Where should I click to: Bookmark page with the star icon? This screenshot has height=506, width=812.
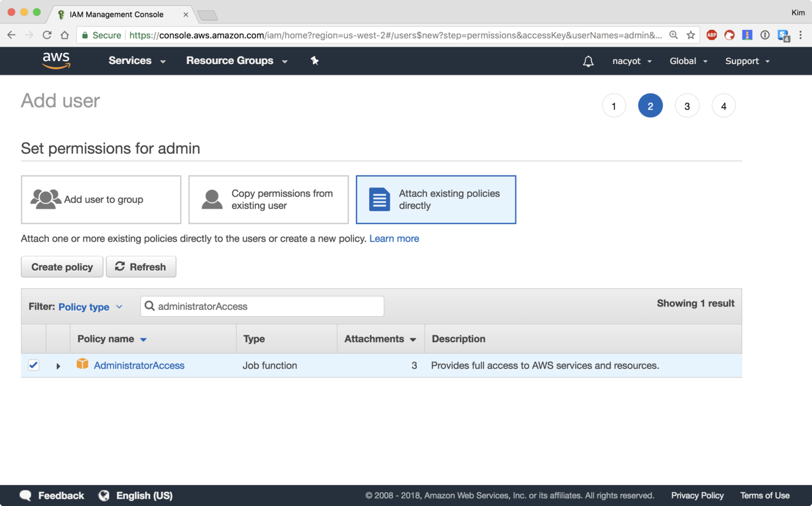click(x=691, y=35)
